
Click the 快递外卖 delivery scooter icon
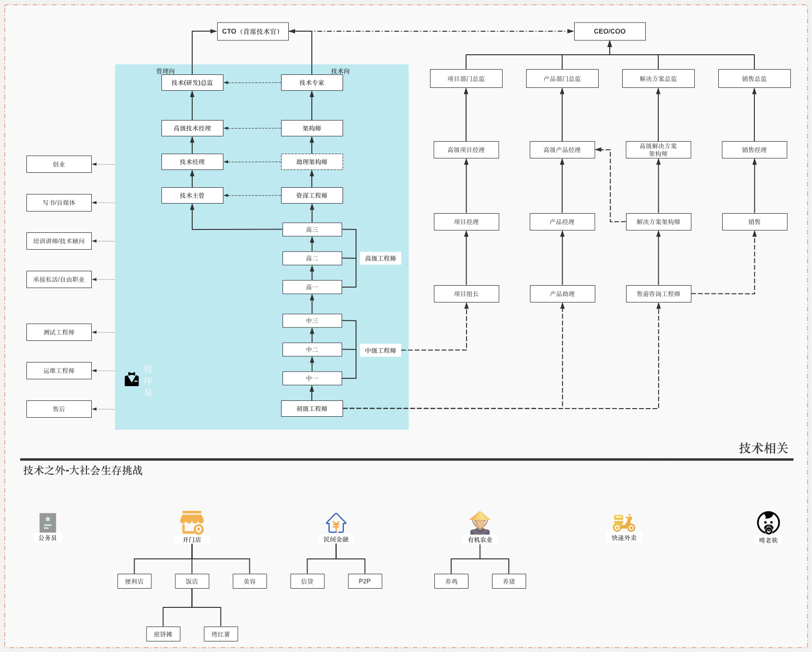tap(624, 522)
